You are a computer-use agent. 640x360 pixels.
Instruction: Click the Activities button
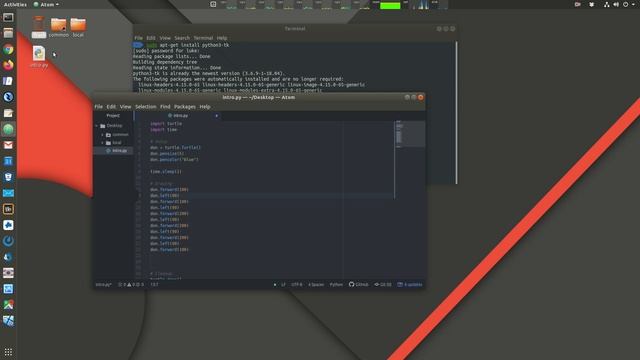[x=15, y=4]
